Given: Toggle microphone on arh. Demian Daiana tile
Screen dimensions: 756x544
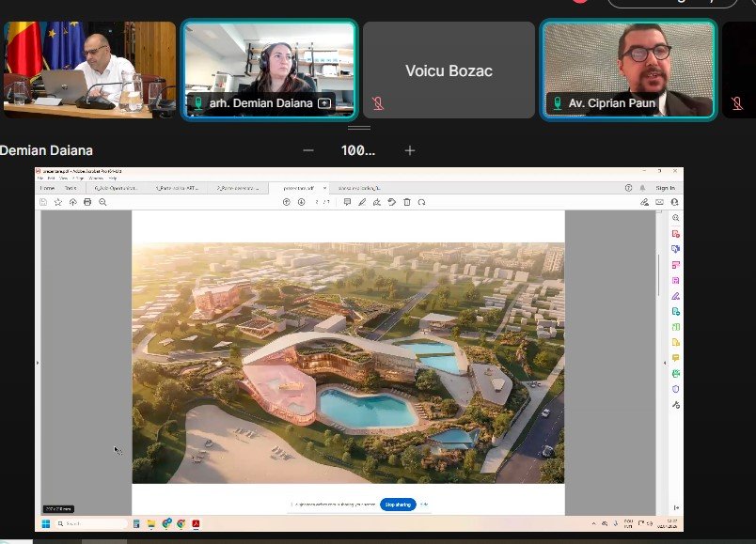Looking at the screenshot, I should tap(198, 103).
